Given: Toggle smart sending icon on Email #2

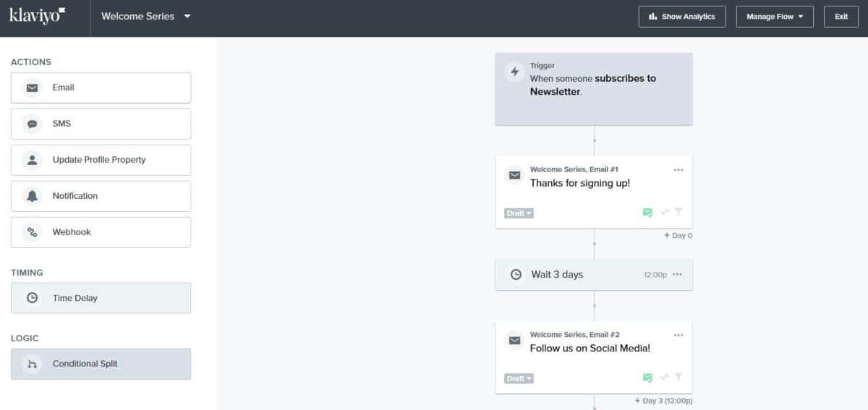Looking at the screenshot, I should point(647,377).
